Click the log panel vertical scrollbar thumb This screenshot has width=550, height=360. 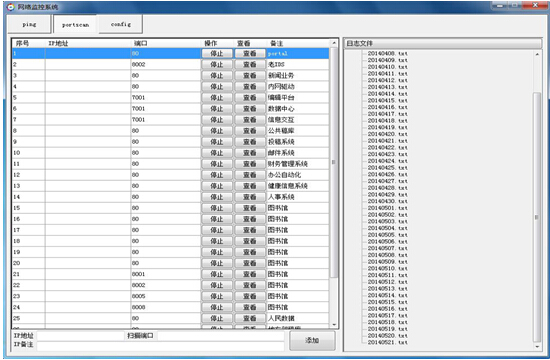coord(537,217)
